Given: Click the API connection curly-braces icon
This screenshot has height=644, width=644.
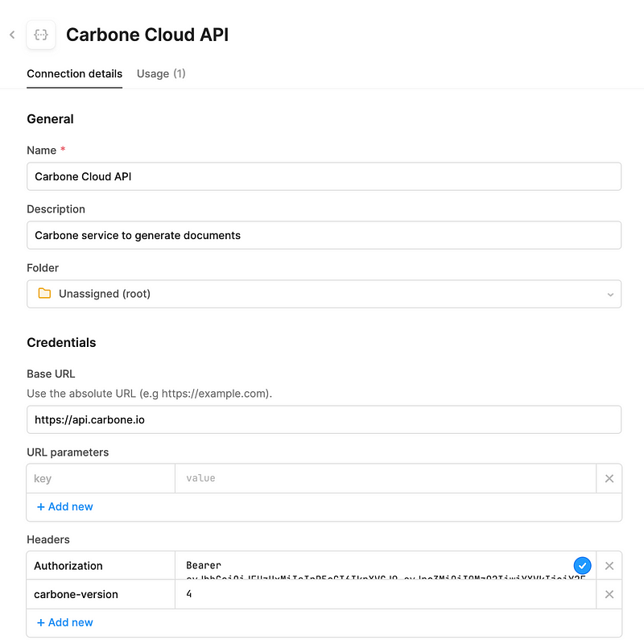Looking at the screenshot, I should pos(41,35).
